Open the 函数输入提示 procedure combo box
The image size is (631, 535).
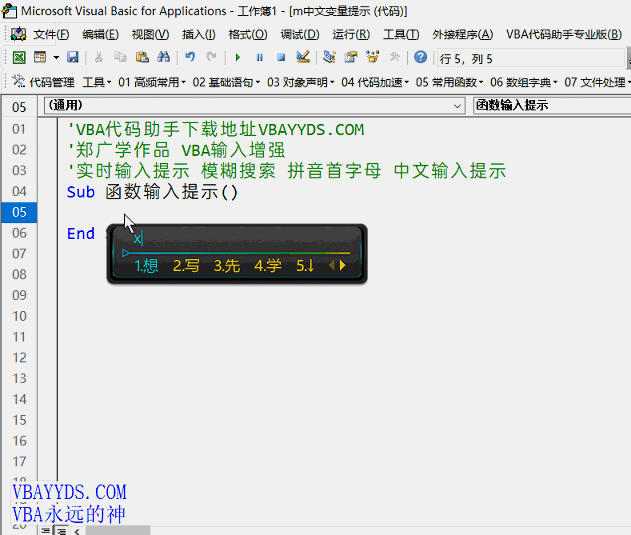(552, 106)
